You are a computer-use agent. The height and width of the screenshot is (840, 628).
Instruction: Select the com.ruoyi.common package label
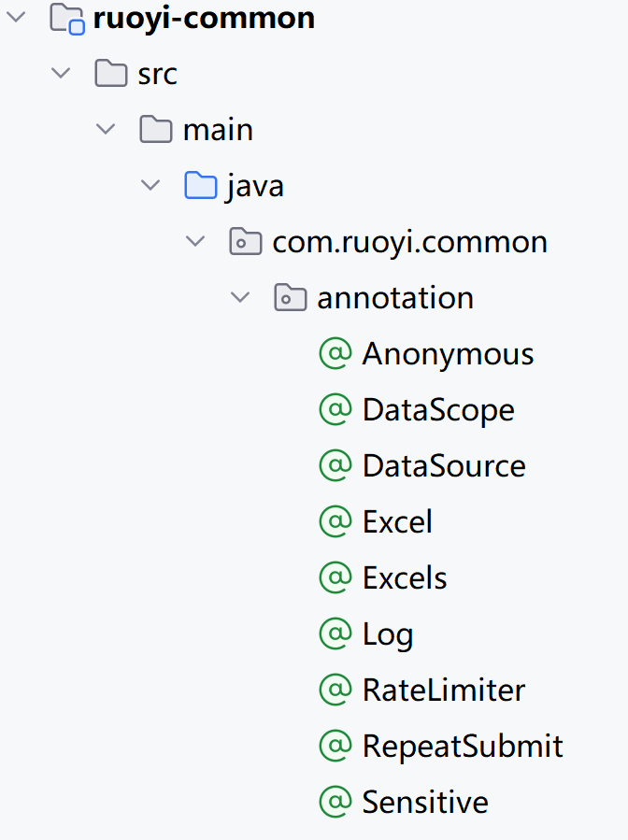(410, 242)
